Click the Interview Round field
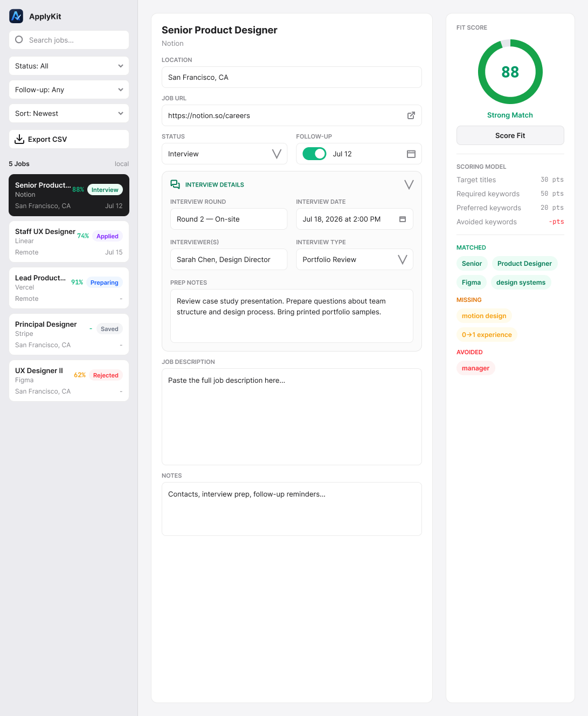This screenshot has height=716, width=588. 229,219
